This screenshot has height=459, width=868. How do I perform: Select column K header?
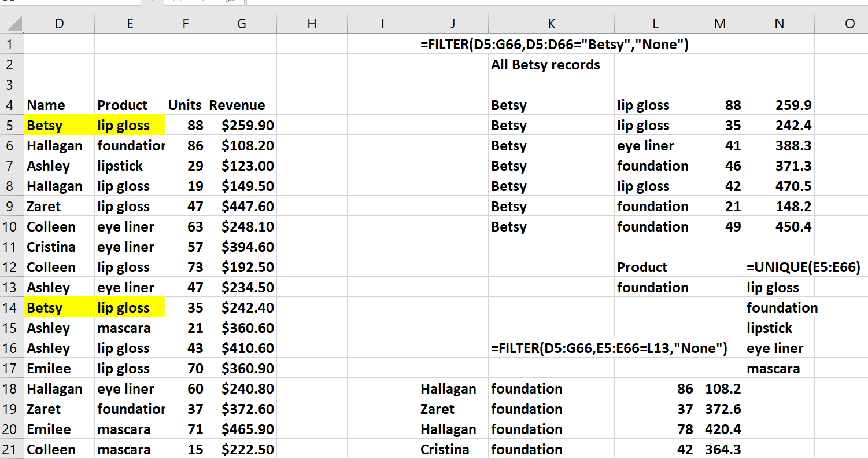[x=551, y=24]
